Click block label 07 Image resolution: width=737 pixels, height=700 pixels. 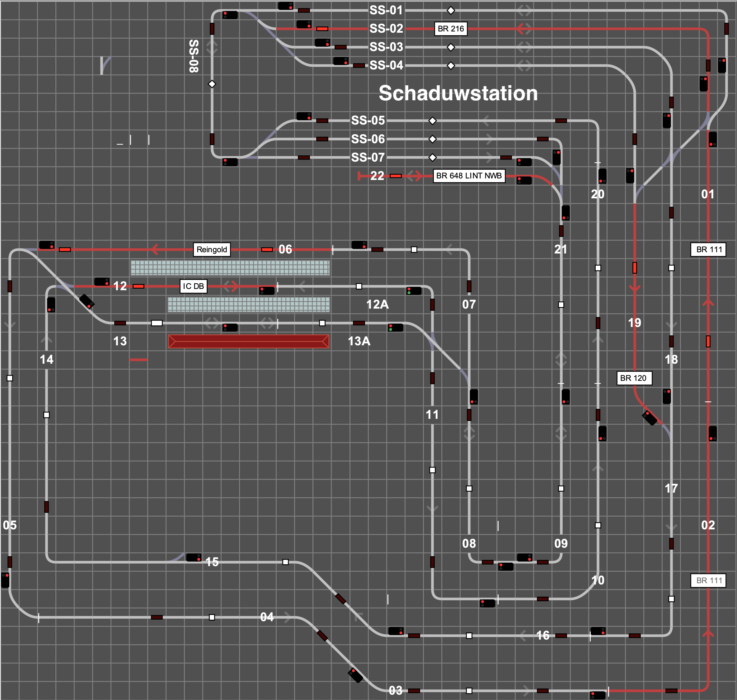(469, 305)
